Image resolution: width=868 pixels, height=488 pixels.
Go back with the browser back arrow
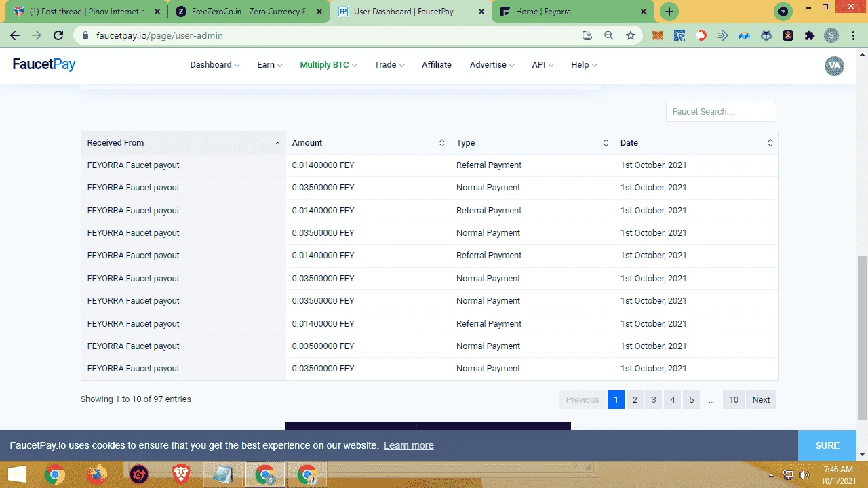(x=15, y=35)
